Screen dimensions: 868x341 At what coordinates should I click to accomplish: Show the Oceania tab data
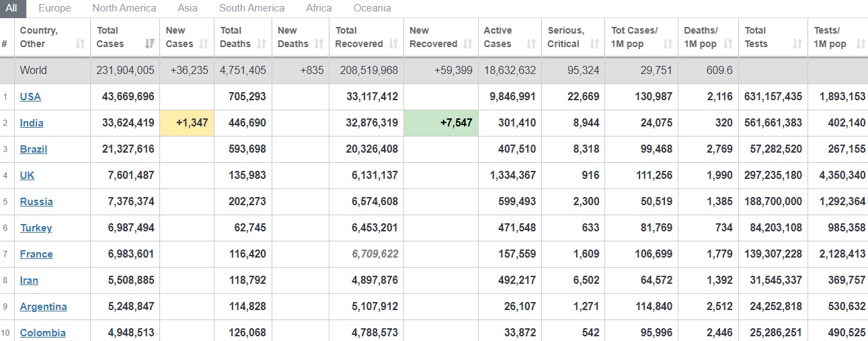coord(372,8)
